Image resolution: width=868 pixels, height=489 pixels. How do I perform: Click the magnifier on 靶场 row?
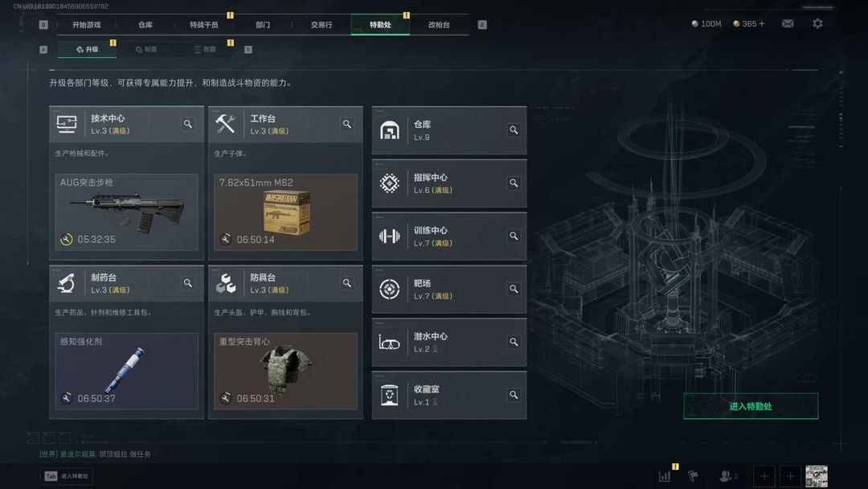(514, 289)
